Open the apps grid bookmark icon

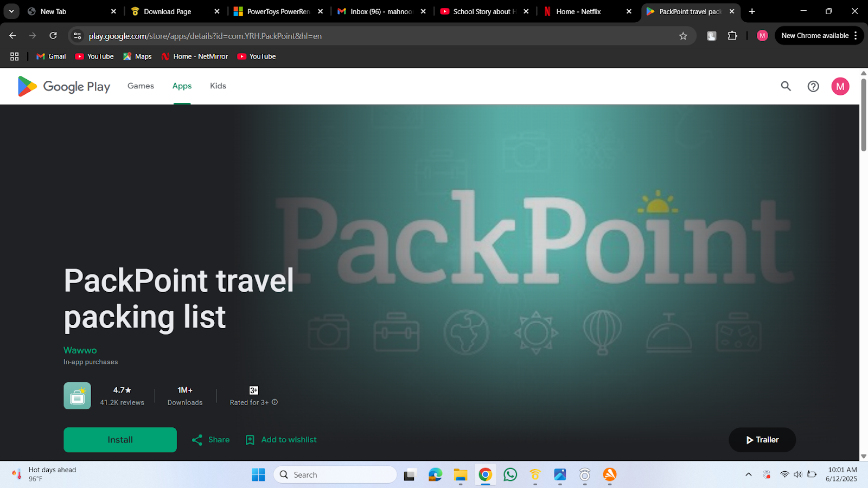(15, 56)
